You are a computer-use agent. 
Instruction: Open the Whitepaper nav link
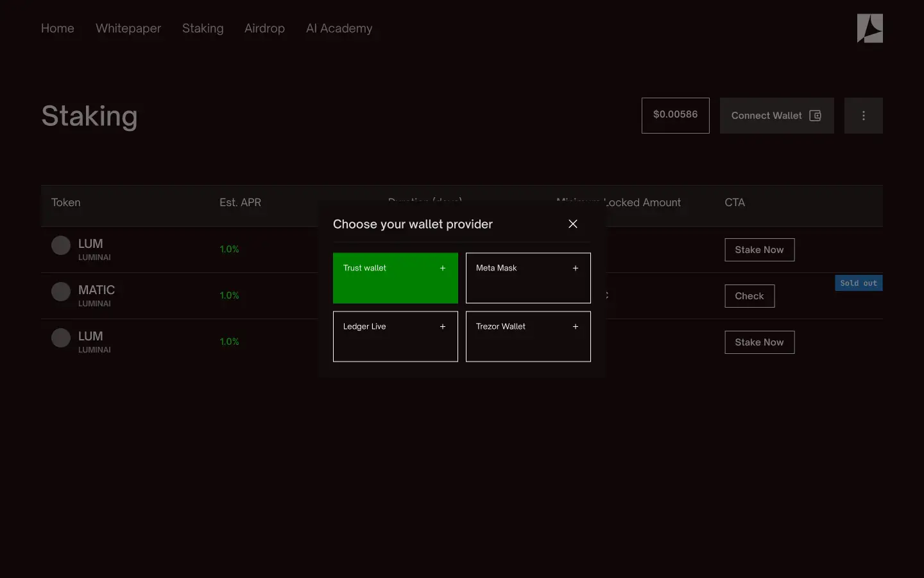[x=128, y=28]
